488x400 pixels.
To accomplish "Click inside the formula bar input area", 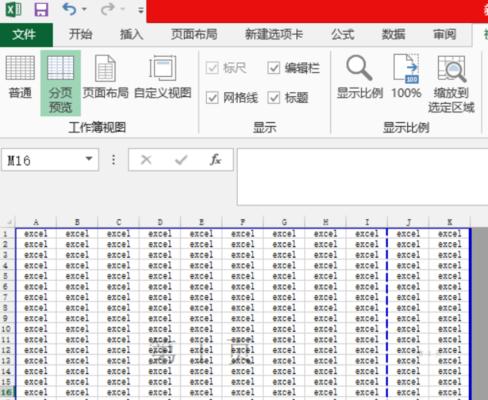I will [362, 177].
